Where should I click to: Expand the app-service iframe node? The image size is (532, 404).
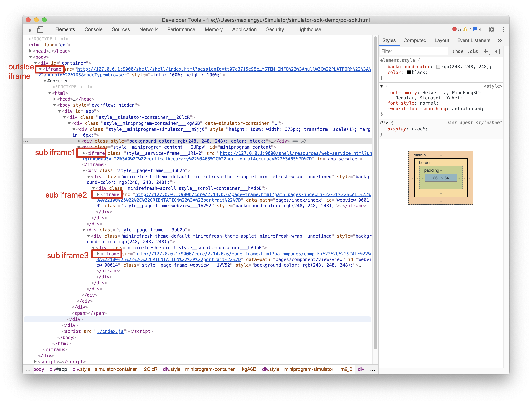[84, 153]
